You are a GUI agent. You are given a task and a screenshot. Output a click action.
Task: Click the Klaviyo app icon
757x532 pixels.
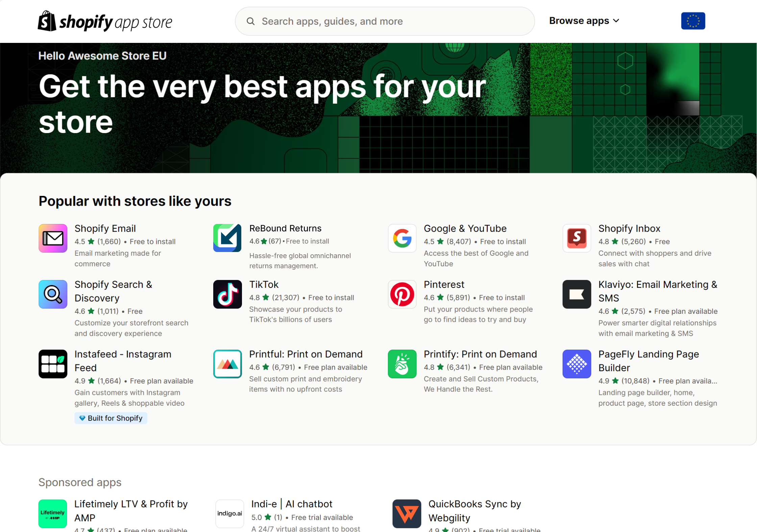point(577,294)
